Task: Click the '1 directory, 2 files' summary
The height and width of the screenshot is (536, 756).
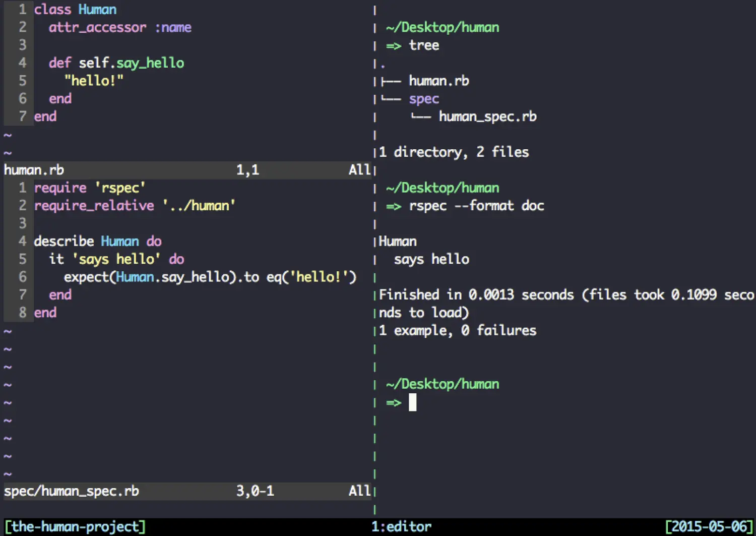Action: 454,152
